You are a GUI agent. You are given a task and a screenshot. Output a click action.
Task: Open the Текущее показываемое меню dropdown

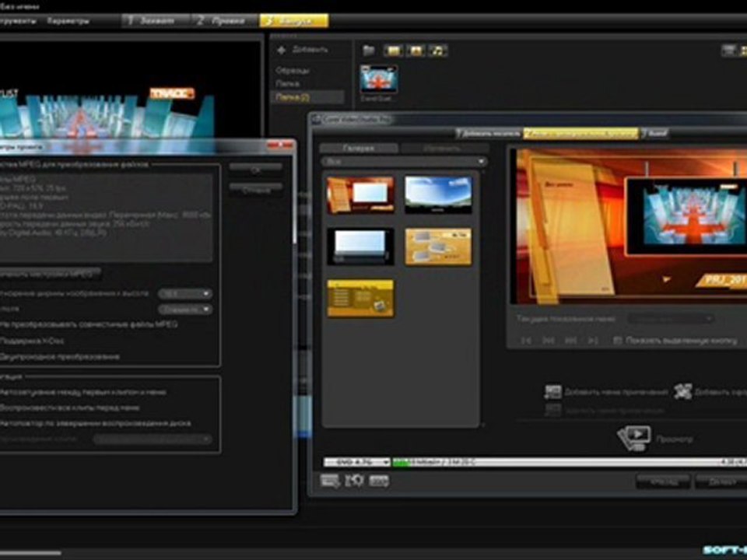[670, 318]
